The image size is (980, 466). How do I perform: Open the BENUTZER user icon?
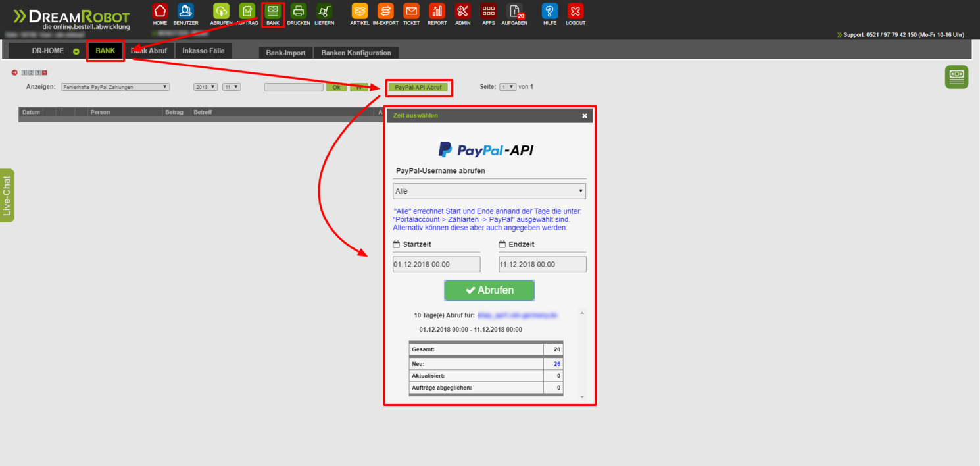pos(185,11)
